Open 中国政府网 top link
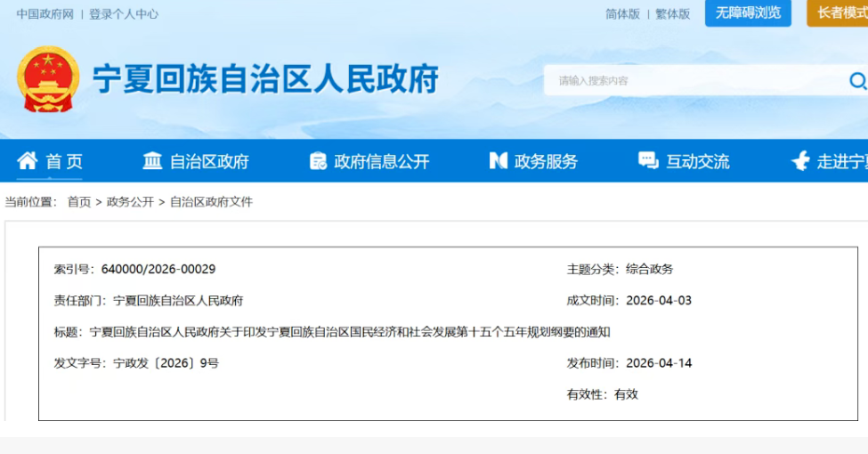868x454 pixels. pos(45,13)
